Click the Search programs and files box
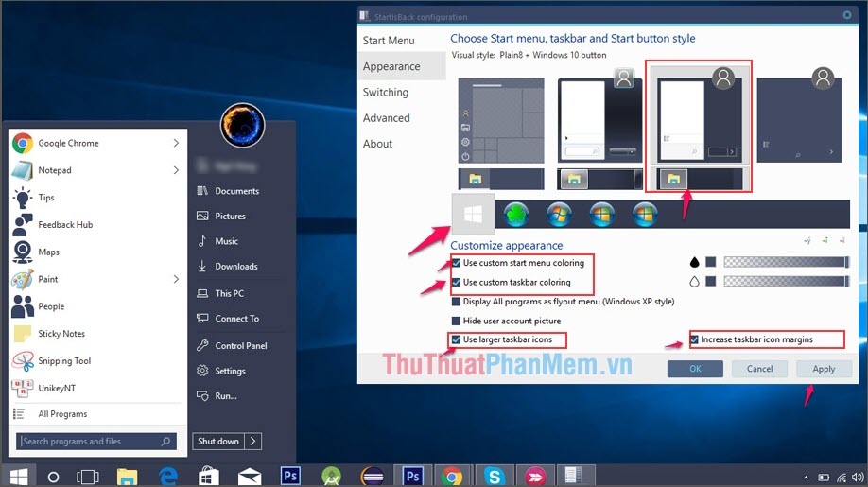This screenshot has width=868, height=487. pyautogui.click(x=96, y=441)
